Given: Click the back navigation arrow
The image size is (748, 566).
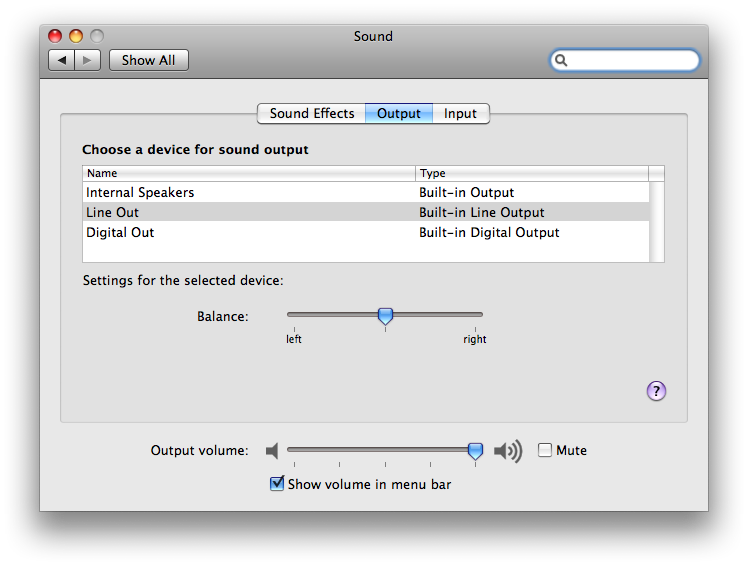Looking at the screenshot, I should 62,60.
